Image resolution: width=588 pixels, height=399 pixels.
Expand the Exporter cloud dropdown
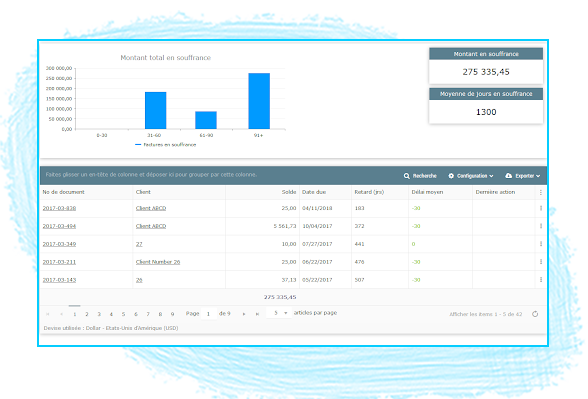(522, 176)
